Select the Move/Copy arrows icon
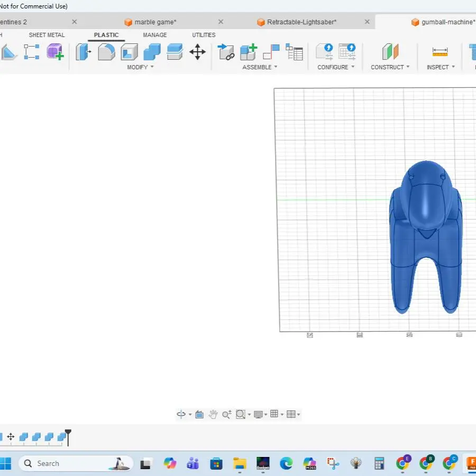The image size is (476, 476). click(x=197, y=52)
